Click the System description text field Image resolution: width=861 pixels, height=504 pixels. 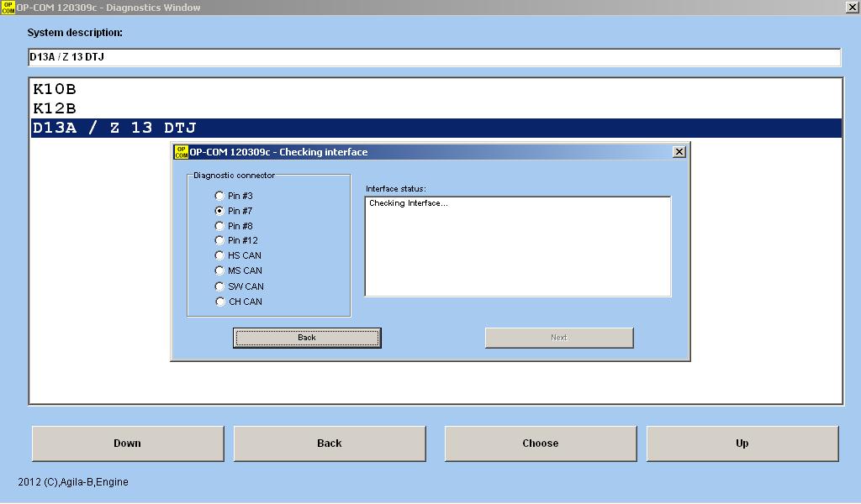[x=435, y=57]
